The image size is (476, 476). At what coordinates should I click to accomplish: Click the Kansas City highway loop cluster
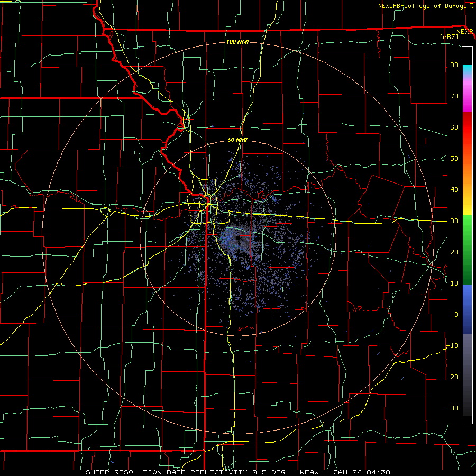pos(208,203)
